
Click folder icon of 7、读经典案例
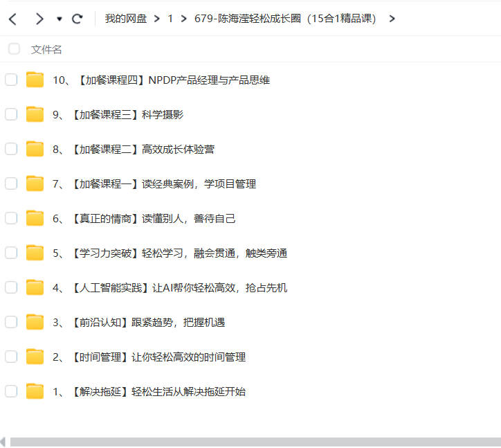tap(35, 183)
